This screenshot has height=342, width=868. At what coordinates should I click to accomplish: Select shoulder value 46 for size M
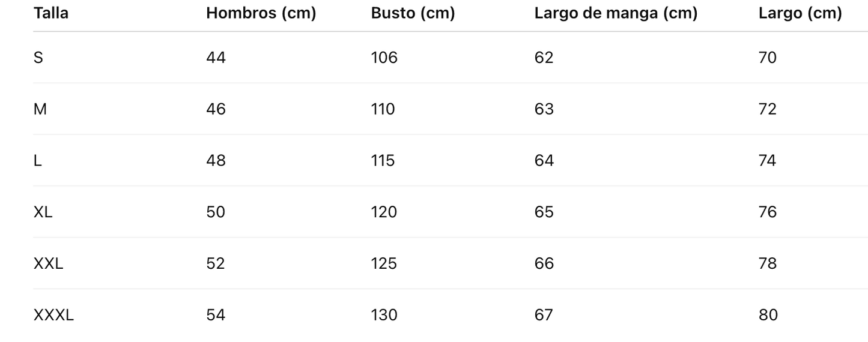pos(216,109)
